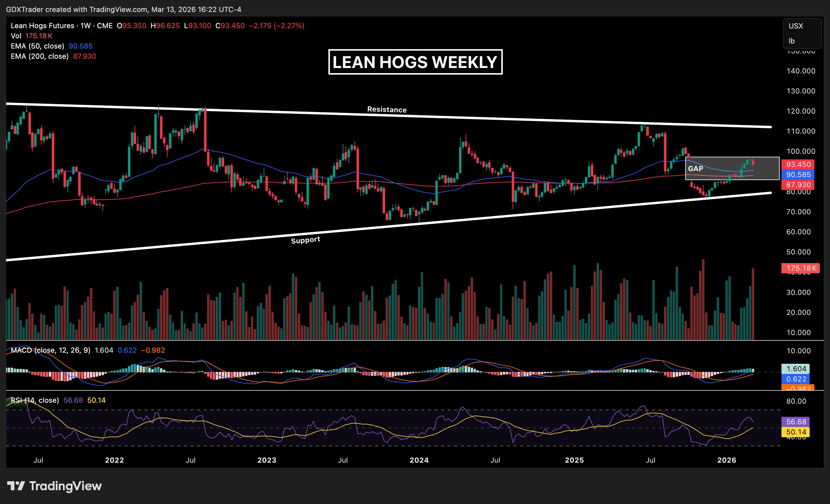This screenshot has height=504, width=830.
Task: Click the GDXTrader created with TradingView.com header
Action: click(x=123, y=9)
